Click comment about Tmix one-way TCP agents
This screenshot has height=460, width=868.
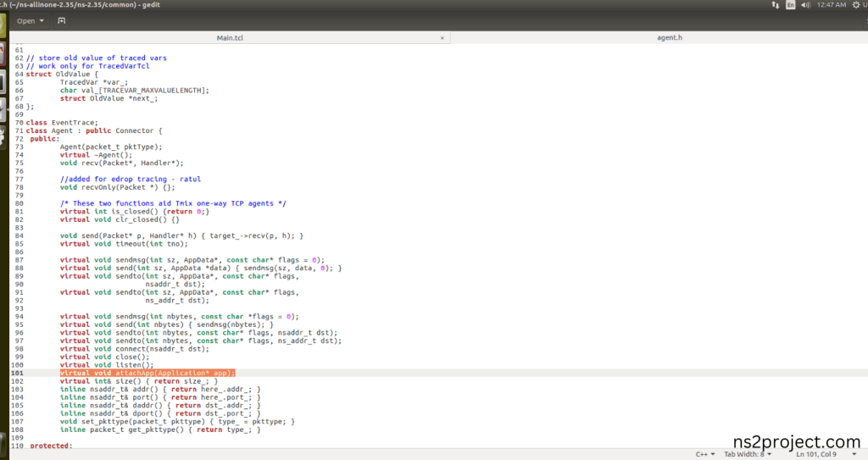[173, 203]
